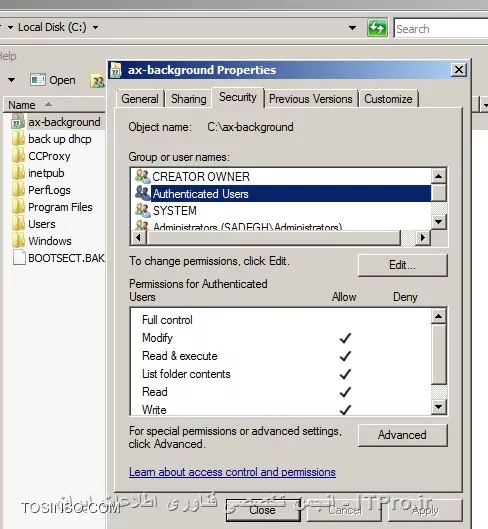Screen dimensions: 488x529
Task: Select the CCProxy folder icon
Action: (x=18, y=156)
